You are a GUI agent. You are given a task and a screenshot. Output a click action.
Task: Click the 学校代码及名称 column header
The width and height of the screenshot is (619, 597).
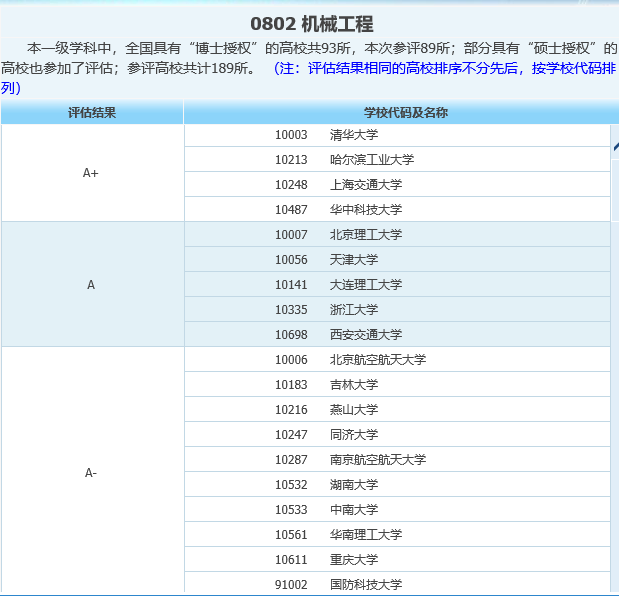(x=405, y=113)
